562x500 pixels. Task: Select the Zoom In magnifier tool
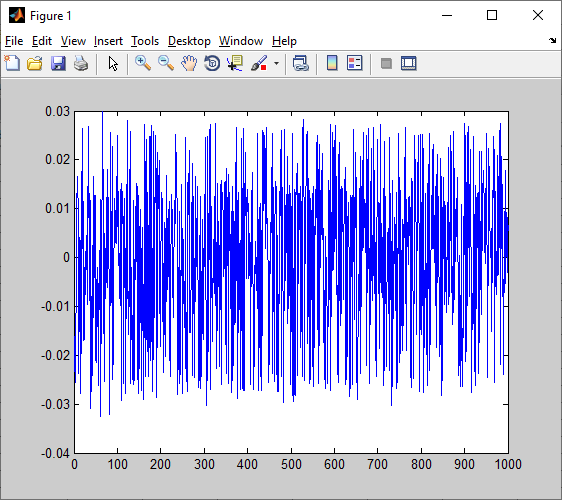[x=143, y=63]
